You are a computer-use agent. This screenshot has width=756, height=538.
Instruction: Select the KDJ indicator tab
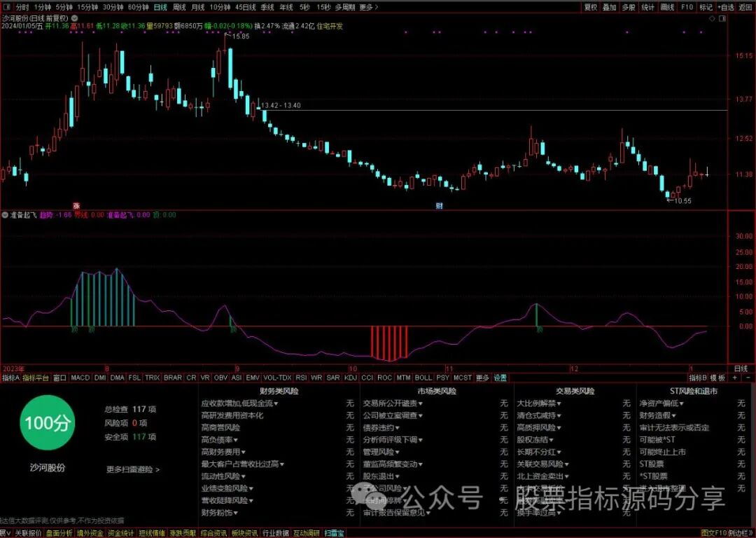351,378
